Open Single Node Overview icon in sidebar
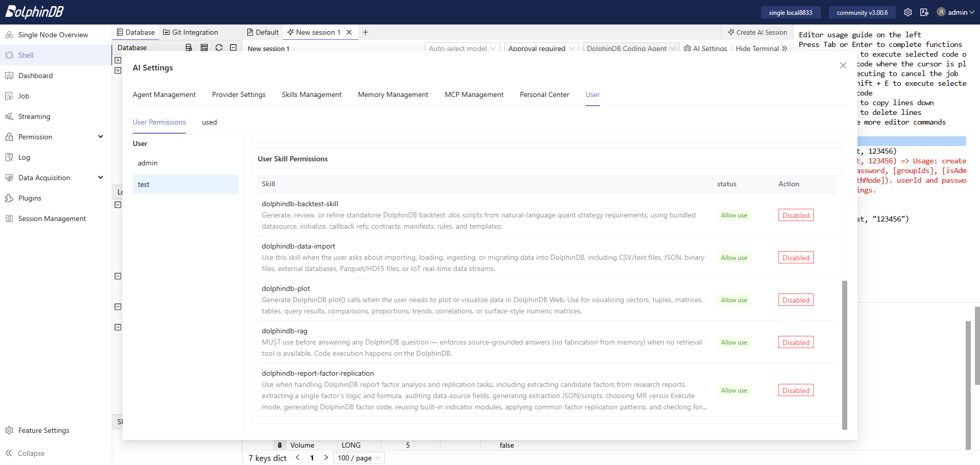980x465 pixels. tap(9, 35)
